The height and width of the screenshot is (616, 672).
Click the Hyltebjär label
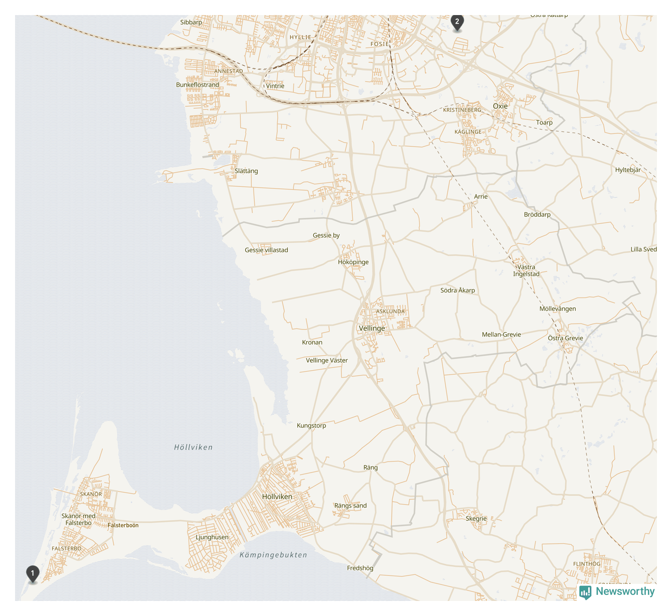pos(628,170)
